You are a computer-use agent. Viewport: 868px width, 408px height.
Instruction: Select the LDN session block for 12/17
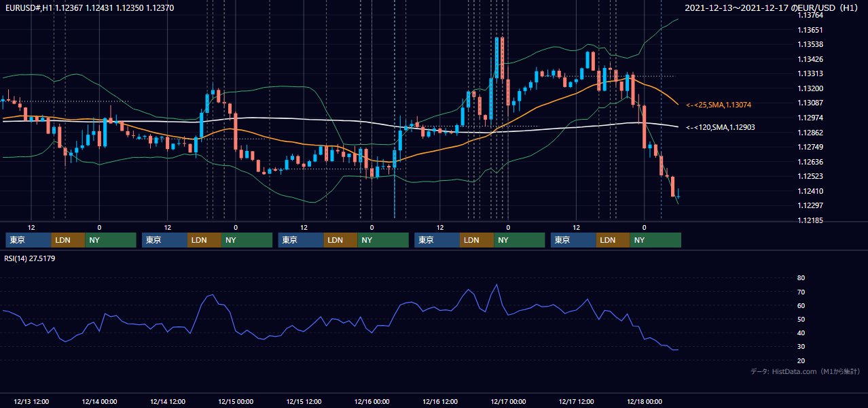pos(613,240)
